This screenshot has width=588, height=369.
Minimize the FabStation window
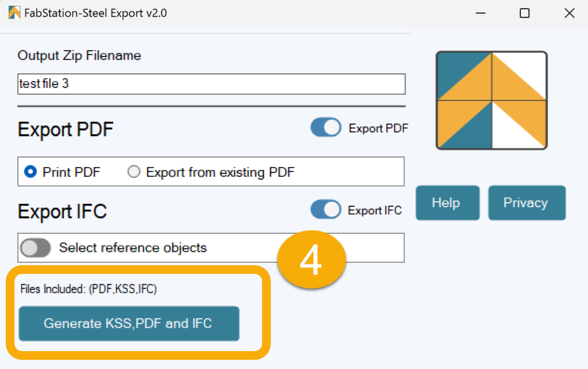(481, 13)
